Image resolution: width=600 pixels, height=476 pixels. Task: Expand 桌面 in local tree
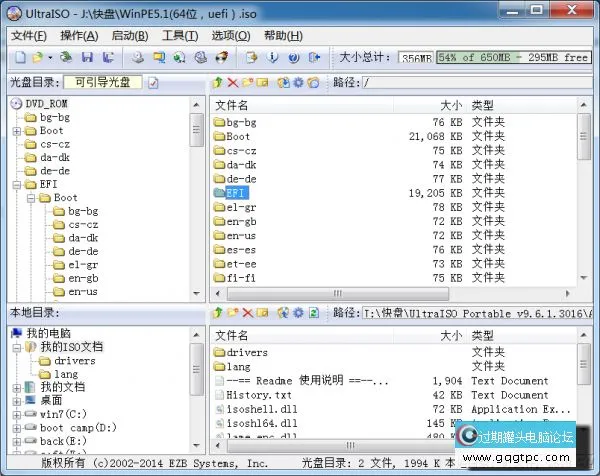click(16, 401)
